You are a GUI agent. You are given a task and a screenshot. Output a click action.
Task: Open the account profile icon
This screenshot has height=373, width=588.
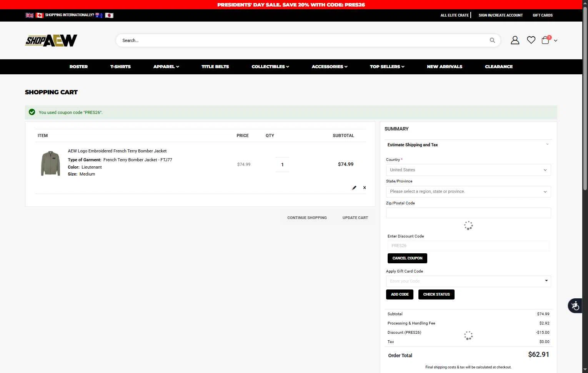[515, 40]
